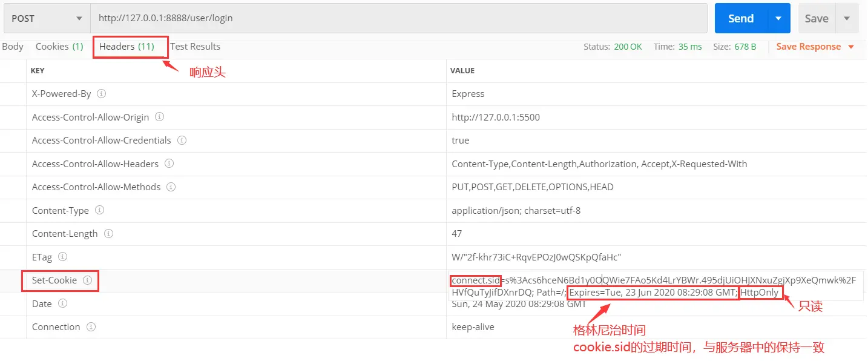
Task: Click info icon next to Content-Type
Action: [x=100, y=210]
